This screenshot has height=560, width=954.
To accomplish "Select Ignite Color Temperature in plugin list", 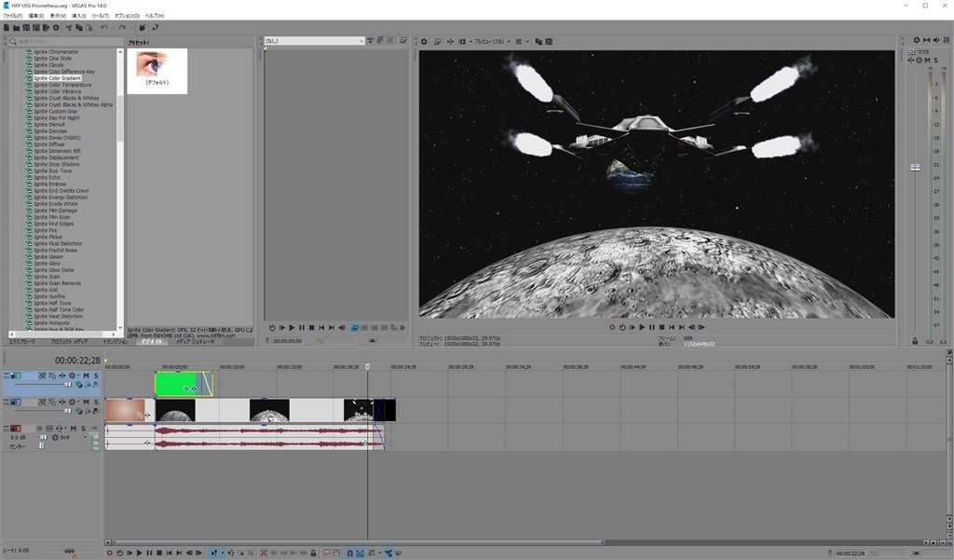I will point(62,85).
